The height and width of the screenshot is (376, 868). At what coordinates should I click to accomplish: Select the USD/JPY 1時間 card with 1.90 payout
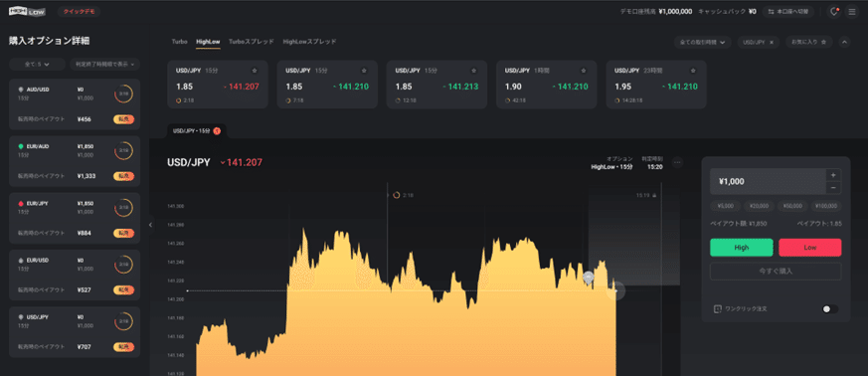coord(547,85)
